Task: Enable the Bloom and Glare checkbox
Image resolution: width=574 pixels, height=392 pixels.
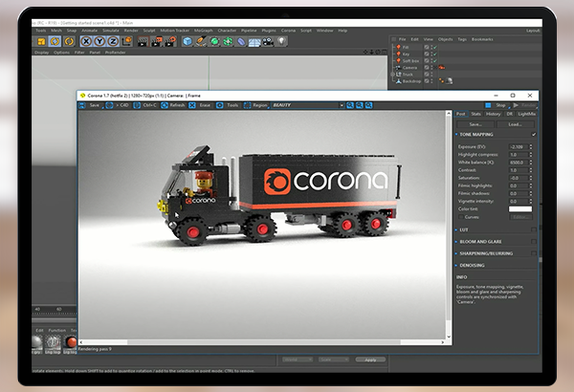Action: [534, 242]
